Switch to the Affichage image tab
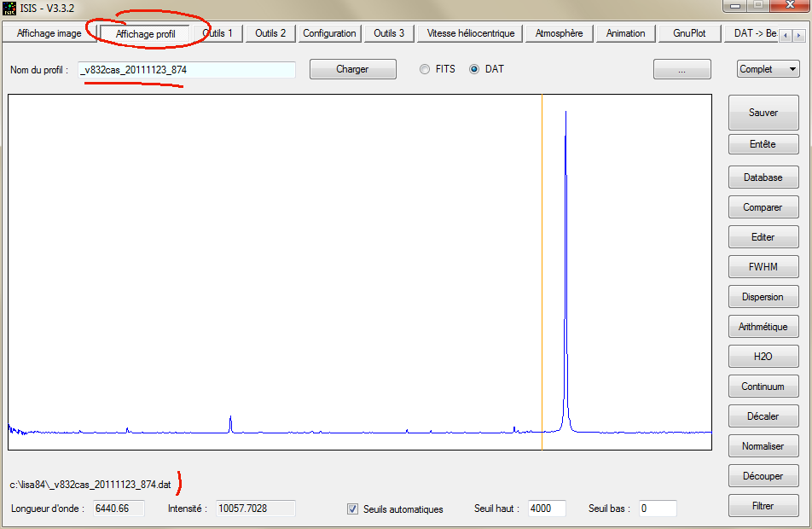 [x=49, y=33]
